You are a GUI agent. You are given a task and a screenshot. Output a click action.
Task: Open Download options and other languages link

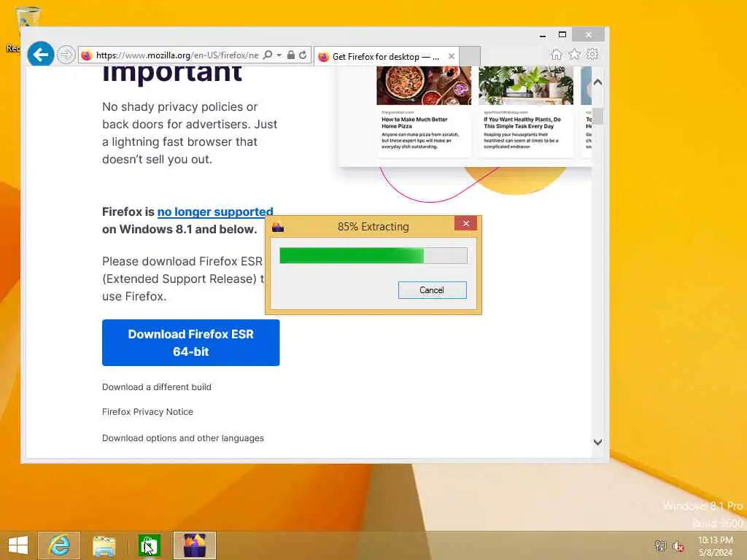(183, 438)
